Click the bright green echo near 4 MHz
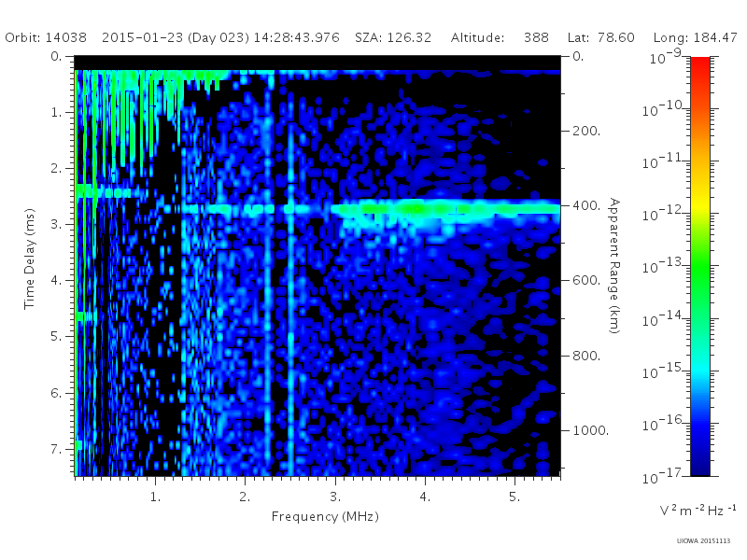 tap(416, 208)
